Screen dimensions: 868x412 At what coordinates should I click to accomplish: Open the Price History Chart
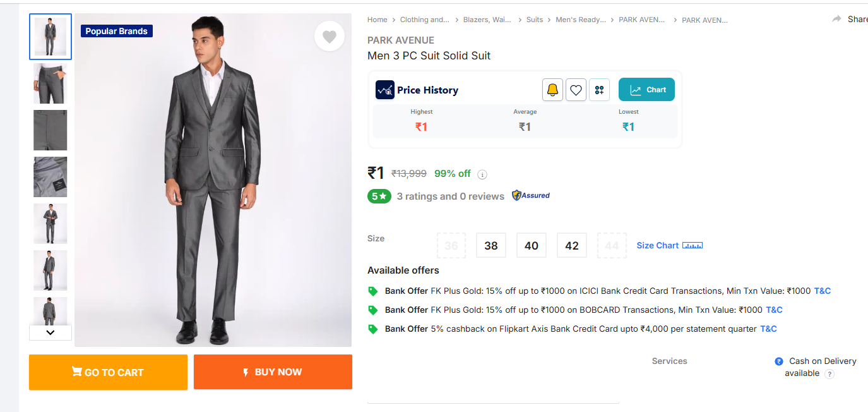coord(646,90)
